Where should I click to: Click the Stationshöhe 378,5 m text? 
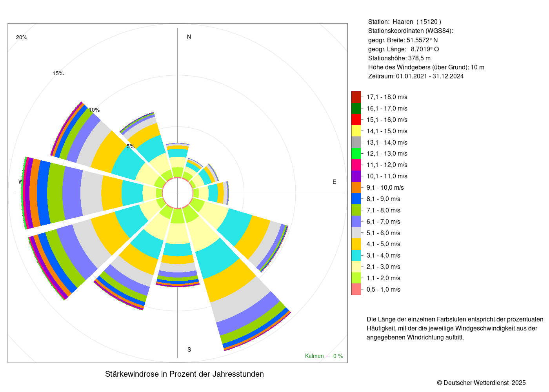399,58
